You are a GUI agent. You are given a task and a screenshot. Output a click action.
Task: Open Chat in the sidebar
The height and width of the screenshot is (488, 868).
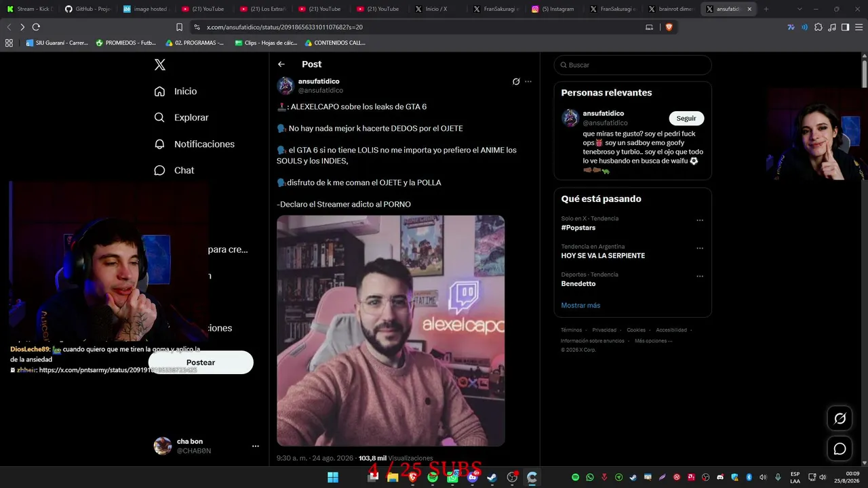[x=174, y=170]
